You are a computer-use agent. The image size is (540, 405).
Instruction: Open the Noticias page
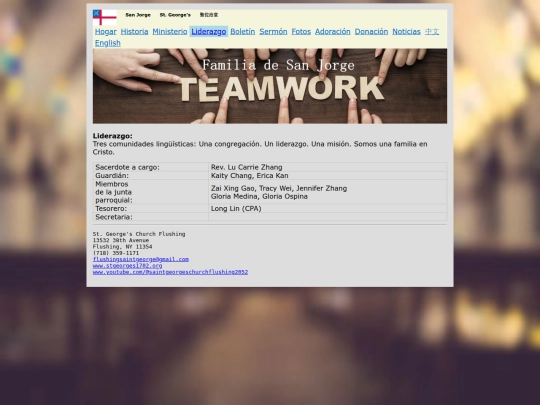coord(406,32)
